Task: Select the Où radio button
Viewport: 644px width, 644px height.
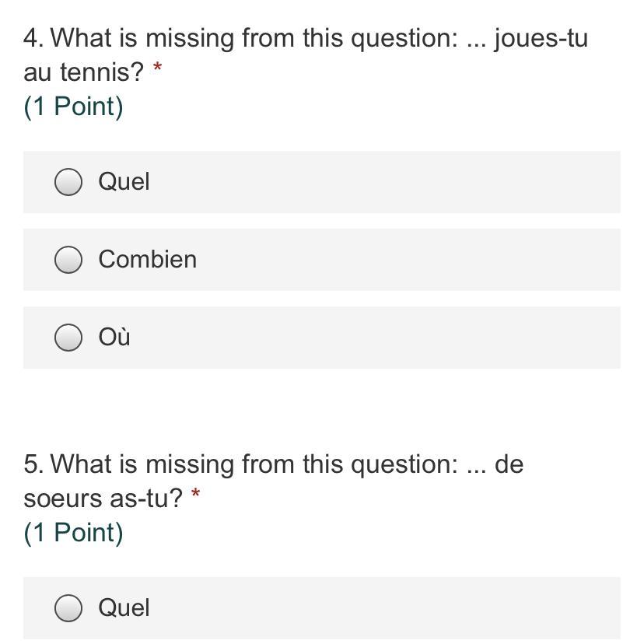Action: 68,338
